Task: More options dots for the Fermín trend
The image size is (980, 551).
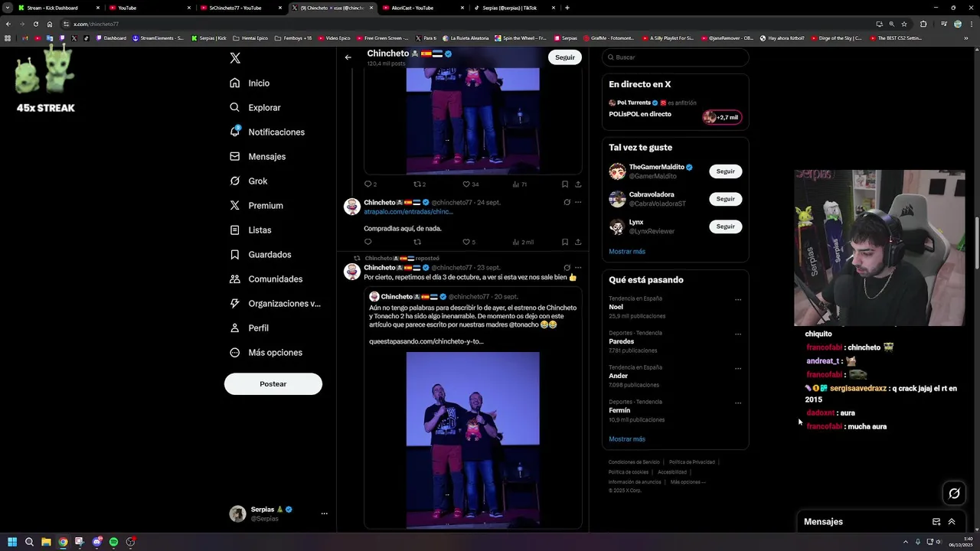Action: click(x=738, y=403)
